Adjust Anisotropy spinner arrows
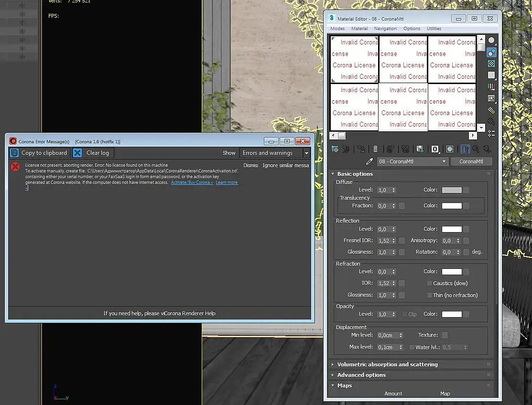This screenshot has width=532, height=405. 458,241
